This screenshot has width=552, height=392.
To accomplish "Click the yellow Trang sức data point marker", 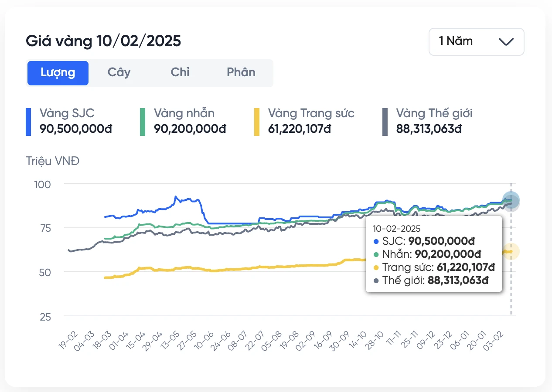I will coord(511,251).
